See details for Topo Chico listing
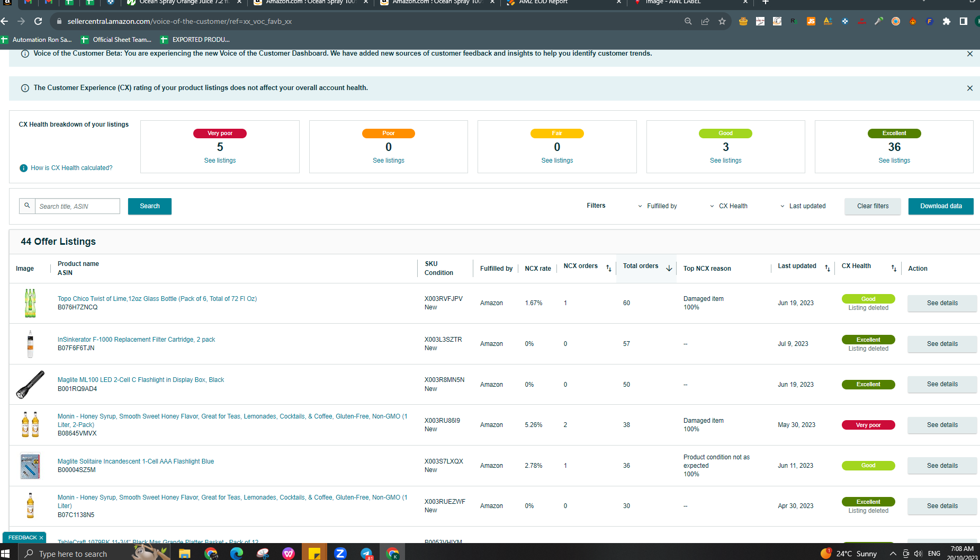This screenshot has height=560, width=980. coord(942,303)
